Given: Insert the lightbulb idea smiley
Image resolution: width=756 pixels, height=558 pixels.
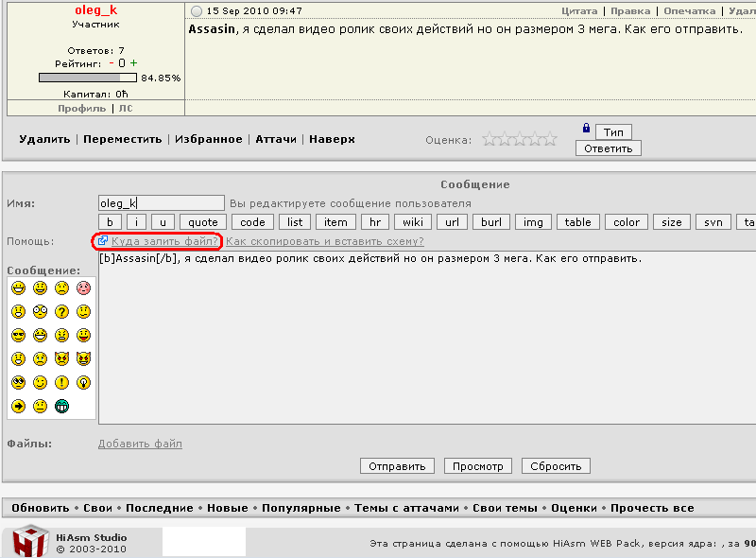Looking at the screenshot, I should click(x=84, y=382).
